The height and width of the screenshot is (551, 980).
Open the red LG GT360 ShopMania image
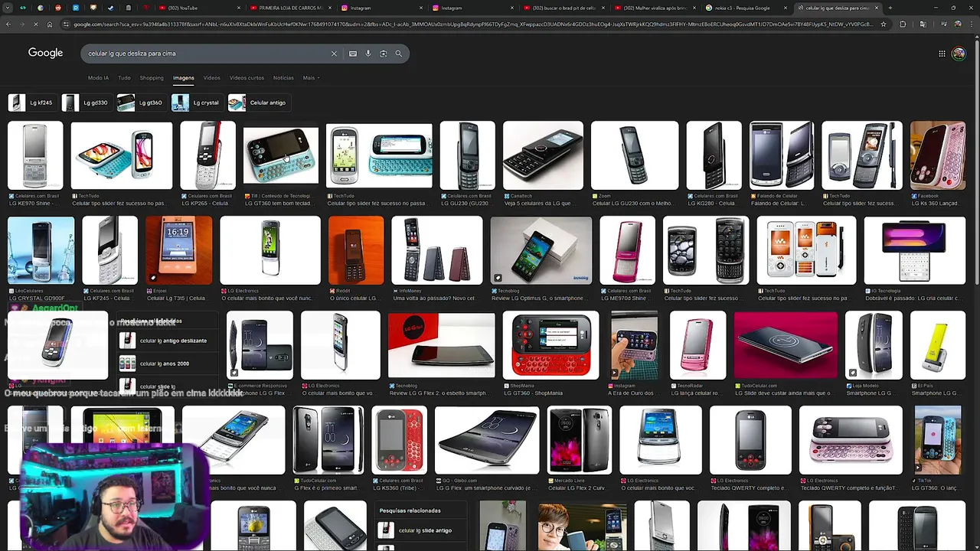pos(550,346)
